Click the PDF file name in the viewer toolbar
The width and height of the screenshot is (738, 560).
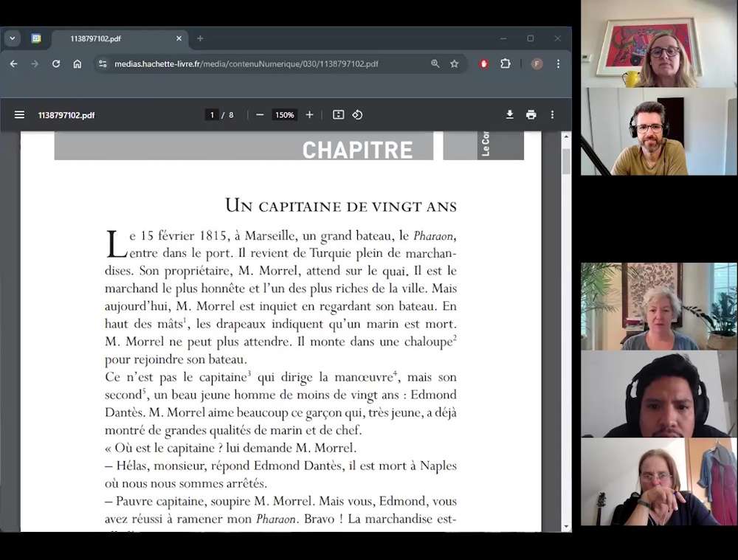[66, 115]
